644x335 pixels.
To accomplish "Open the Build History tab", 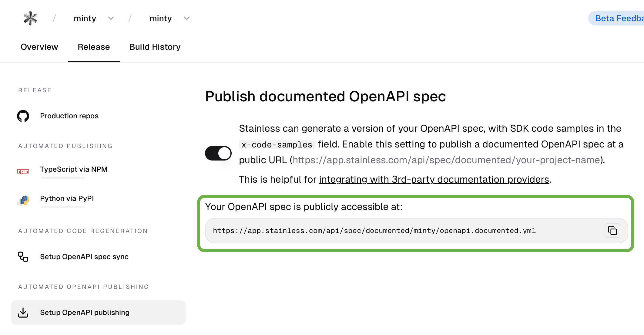I will 155,47.
